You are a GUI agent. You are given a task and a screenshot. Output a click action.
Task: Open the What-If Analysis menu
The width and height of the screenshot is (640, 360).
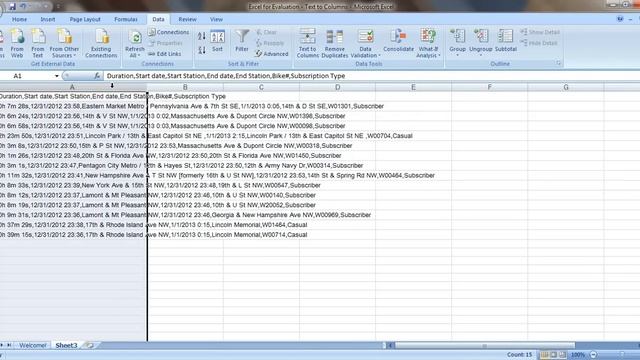pos(428,43)
